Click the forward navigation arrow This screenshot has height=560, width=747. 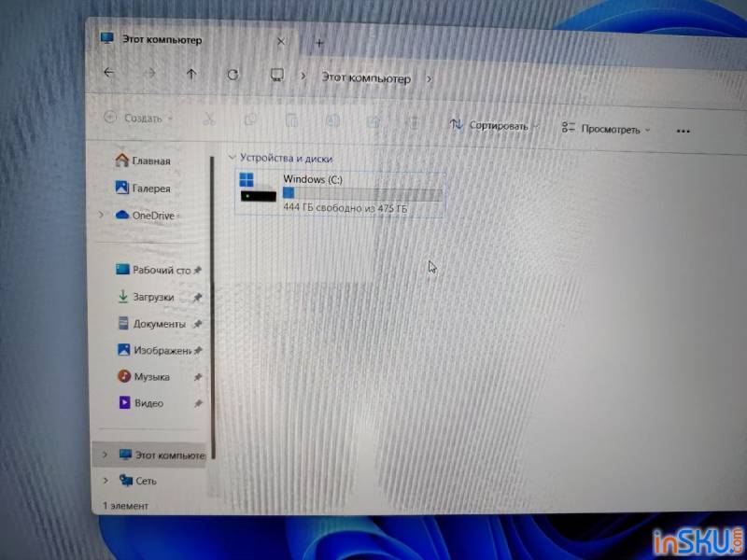[150, 74]
